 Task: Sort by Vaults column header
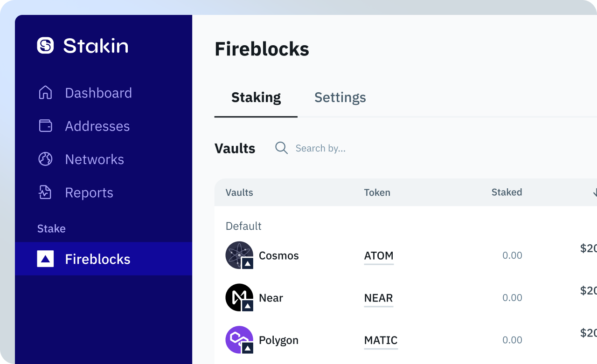pos(239,192)
